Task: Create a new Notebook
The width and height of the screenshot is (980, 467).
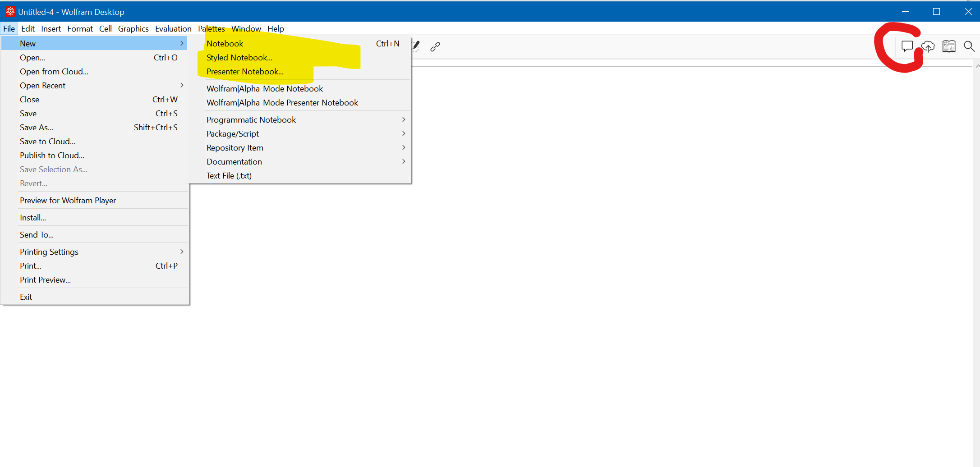Action: (299, 44)
